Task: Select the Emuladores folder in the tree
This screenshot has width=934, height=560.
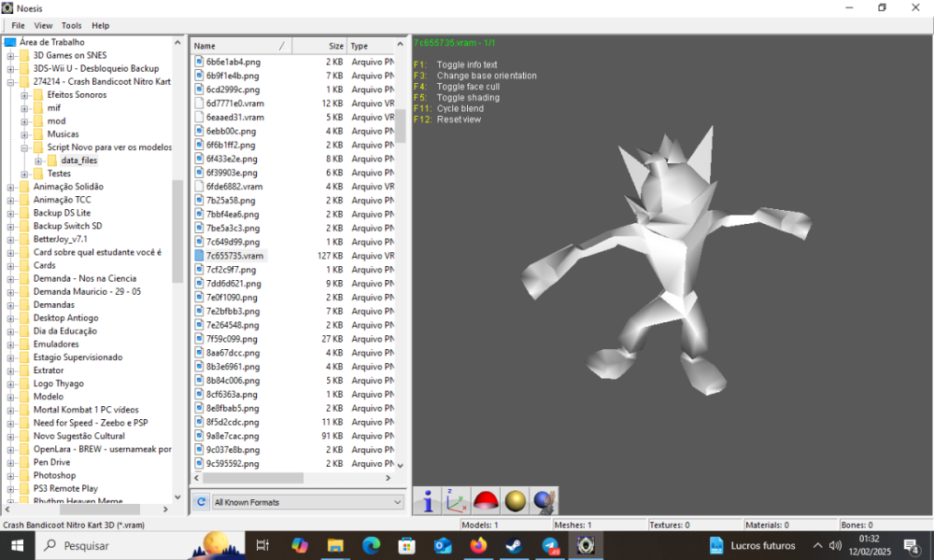Action: pyautogui.click(x=56, y=344)
